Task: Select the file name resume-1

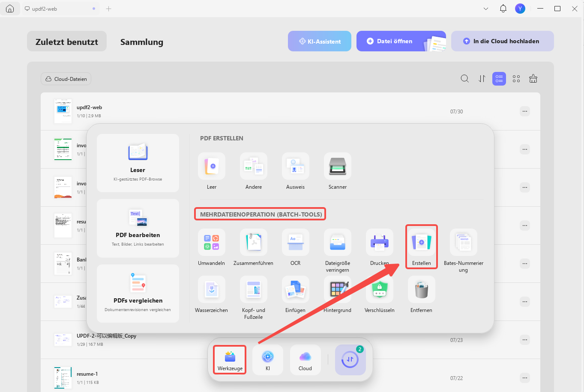Action: coord(87,374)
